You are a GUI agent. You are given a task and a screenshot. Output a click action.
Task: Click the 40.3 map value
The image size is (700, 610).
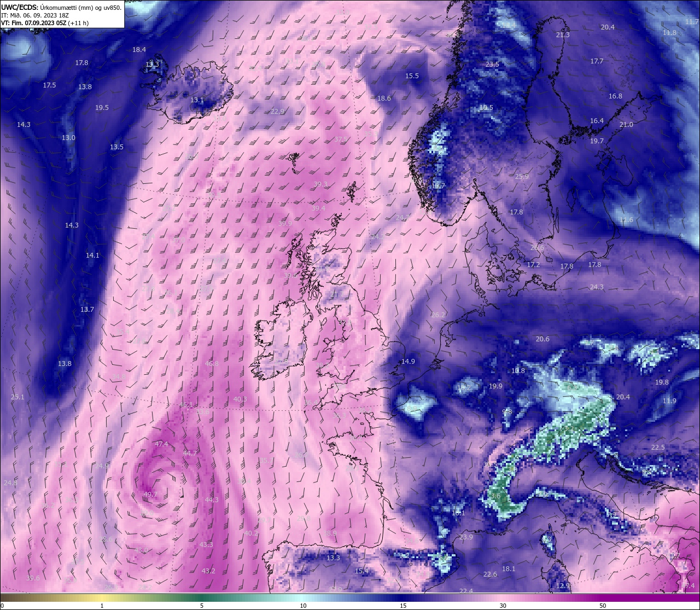pyautogui.click(x=240, y=399)
